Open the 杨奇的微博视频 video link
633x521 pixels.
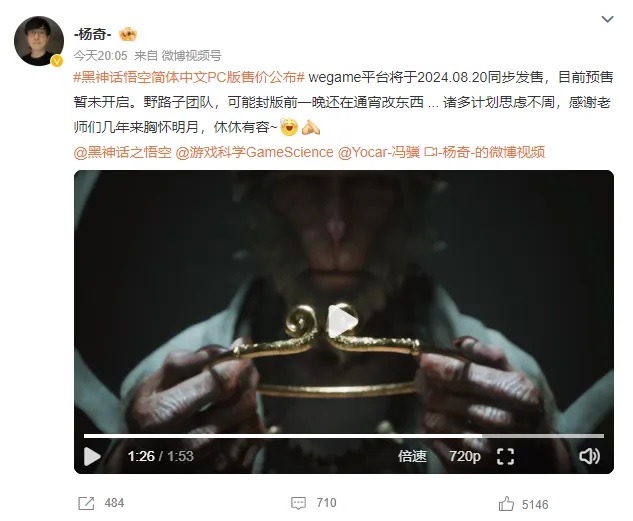[x=484, y=152]
